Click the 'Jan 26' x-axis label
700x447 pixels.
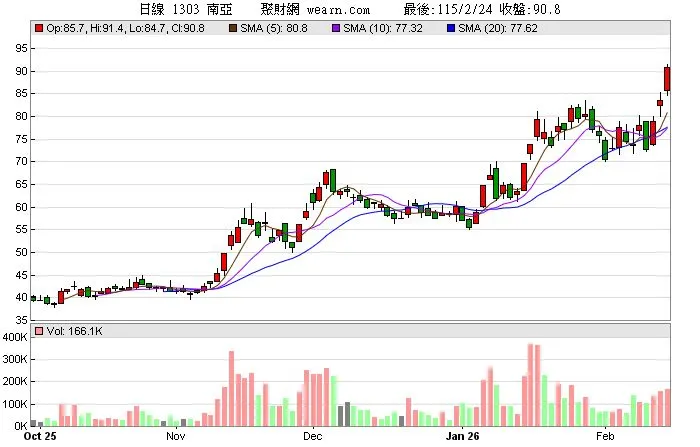(x=462, y=436)
